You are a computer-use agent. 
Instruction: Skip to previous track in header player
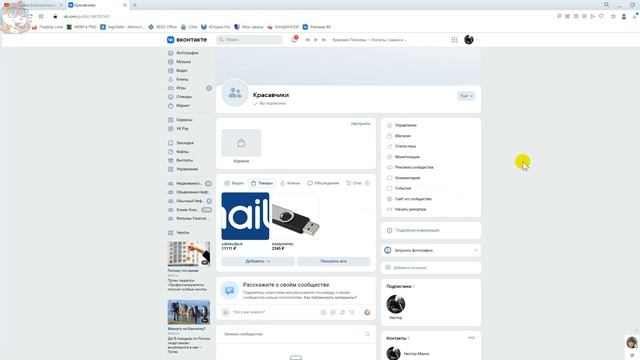(307, 40)
